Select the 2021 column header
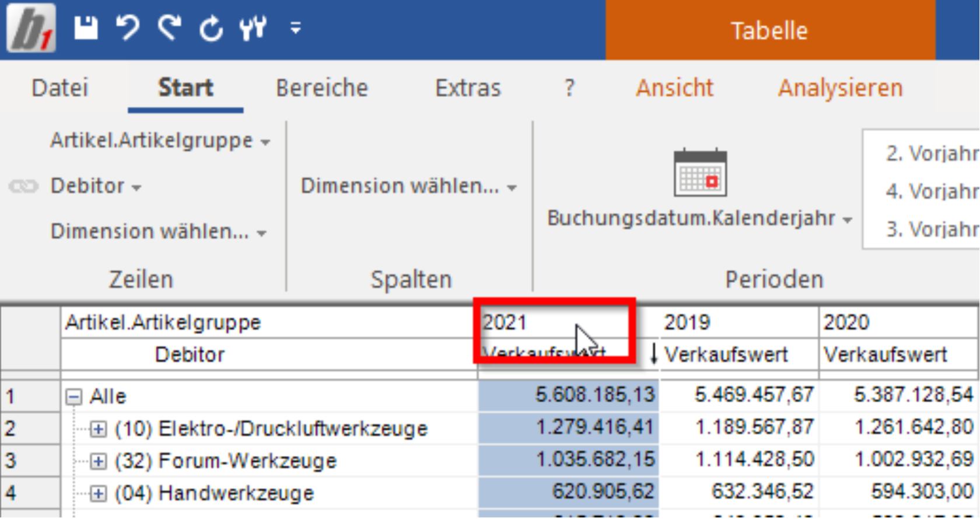This screenshot has height=519, width=980. pyautogui.click(x=568, y=322)
